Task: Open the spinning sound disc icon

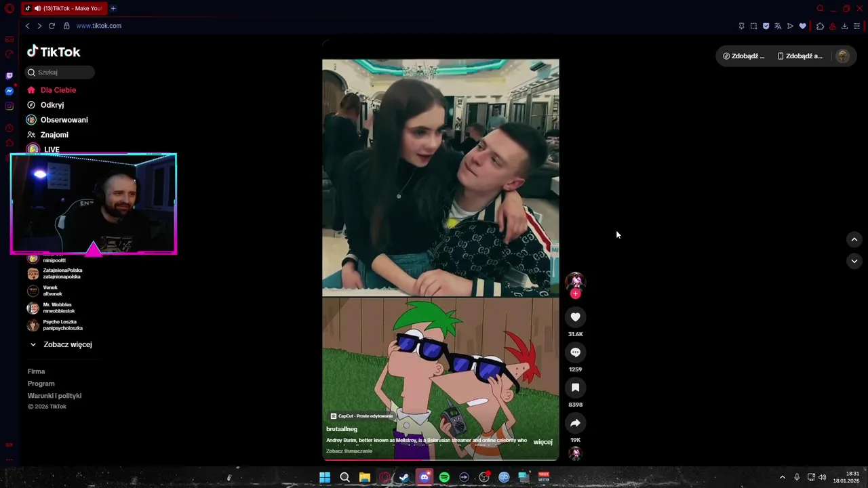Action: click(x=575, y=453)
